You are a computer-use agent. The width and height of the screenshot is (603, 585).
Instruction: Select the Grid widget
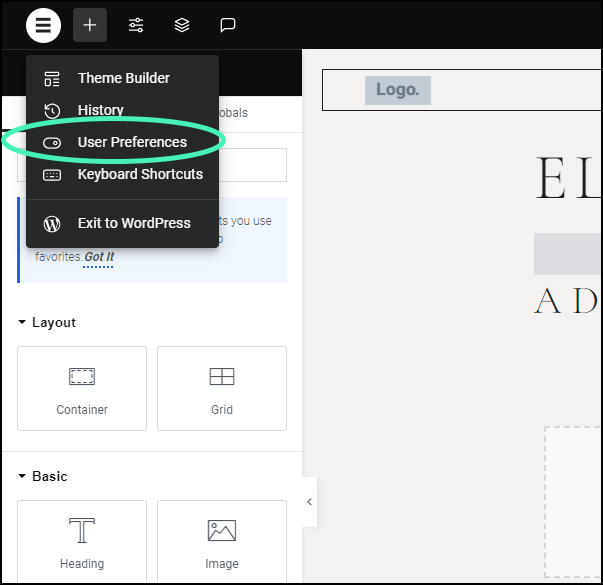click(x=222, y=388)
